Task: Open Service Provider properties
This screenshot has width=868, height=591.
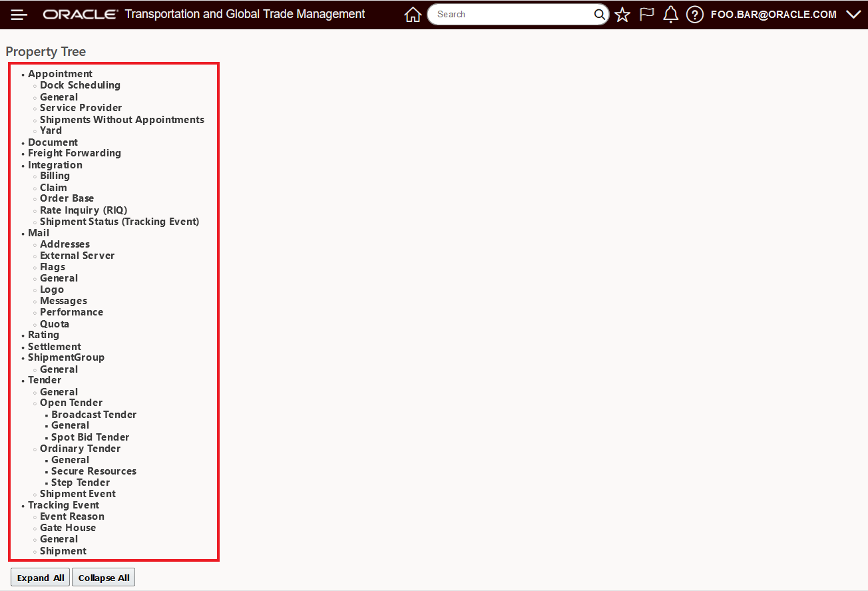Action: tap(81, 108)
